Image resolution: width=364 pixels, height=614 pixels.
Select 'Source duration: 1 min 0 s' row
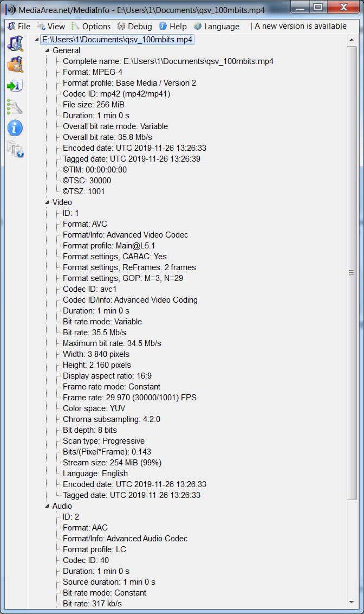[x=109, y=582]
